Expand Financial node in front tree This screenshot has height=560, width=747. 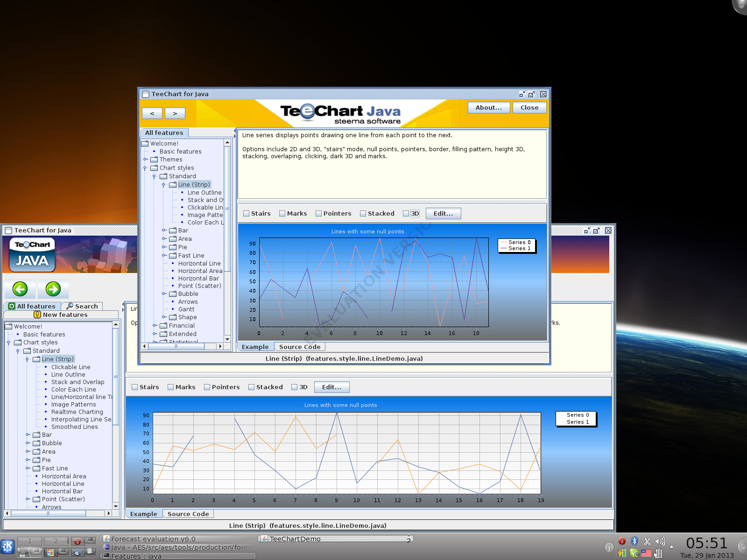155,325
